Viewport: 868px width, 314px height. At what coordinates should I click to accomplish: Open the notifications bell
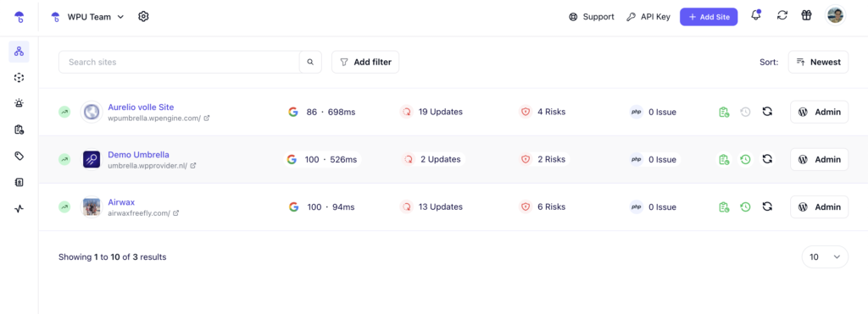pyautogui.click(x=755, y=16)
